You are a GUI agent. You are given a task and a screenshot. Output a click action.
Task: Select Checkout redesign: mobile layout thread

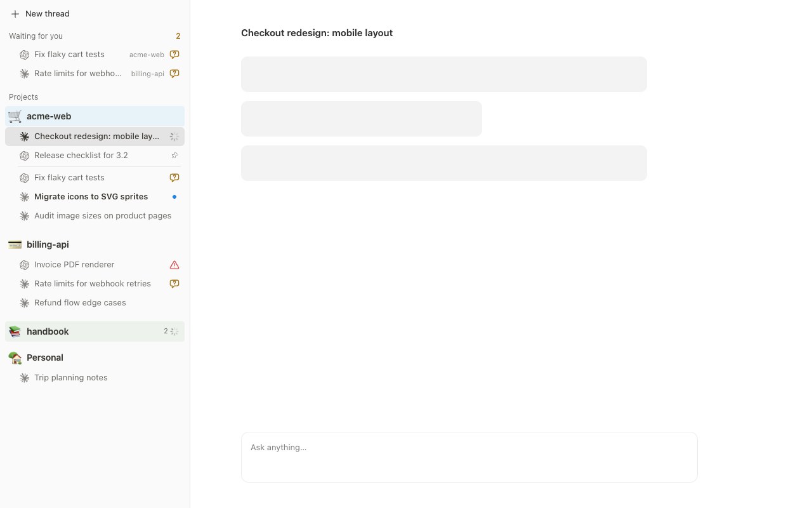click(x=95, y=137)
